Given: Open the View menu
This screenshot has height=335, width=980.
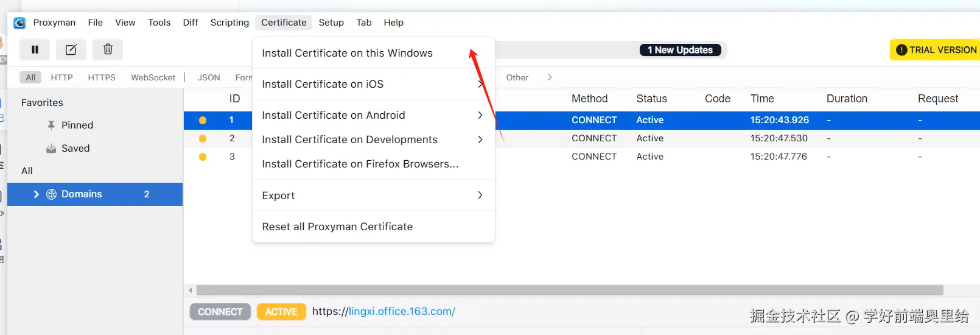Looking at the screenshot, I should 125,23.
